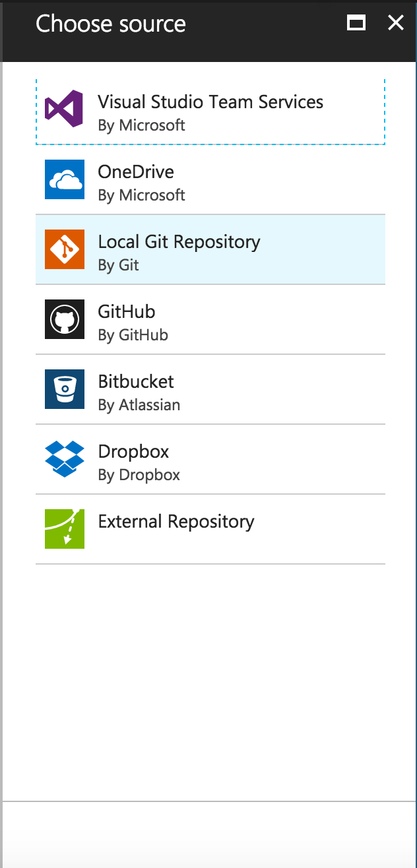Click the Bitbucket bucket icon
The height and width of the screenshot is (868, 417).
64,389
